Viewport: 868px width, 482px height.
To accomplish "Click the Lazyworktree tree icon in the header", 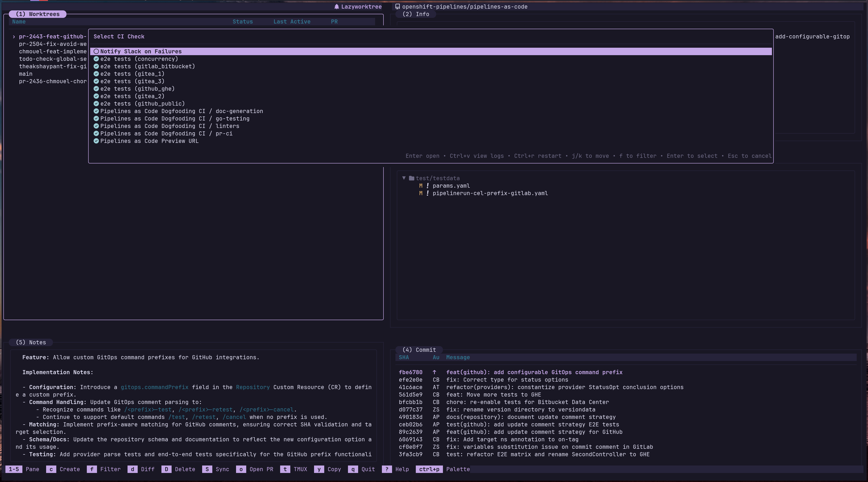I will (x=336, y=7).
